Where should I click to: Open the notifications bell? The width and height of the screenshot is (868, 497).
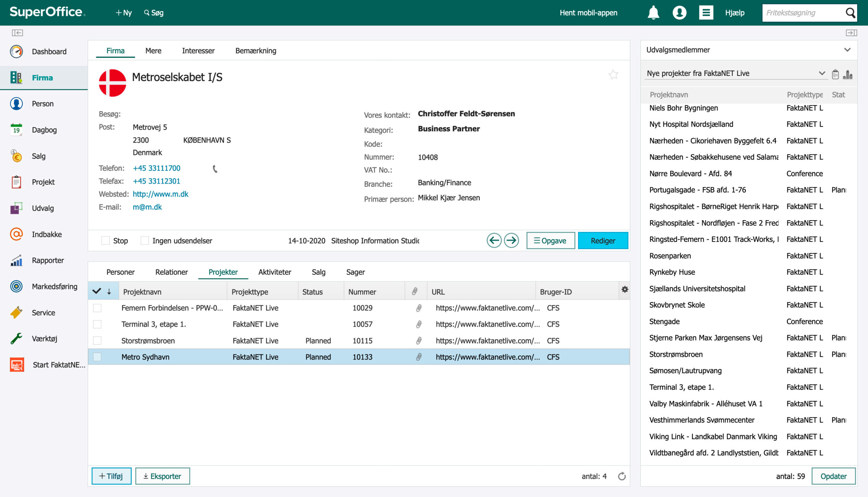tap(653, 13)
